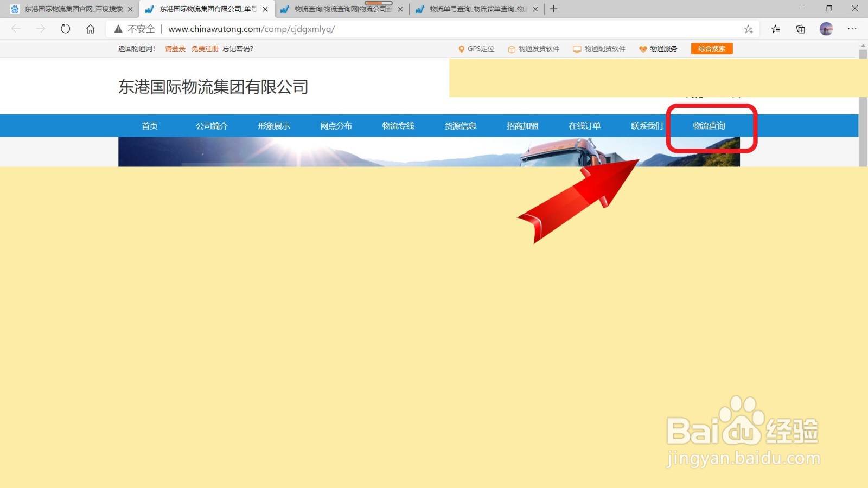Image resolution: width=868 pixels, height=488 pixels.
Task: Click the page vertical scrollbar thumb
Action: (863, 108)
